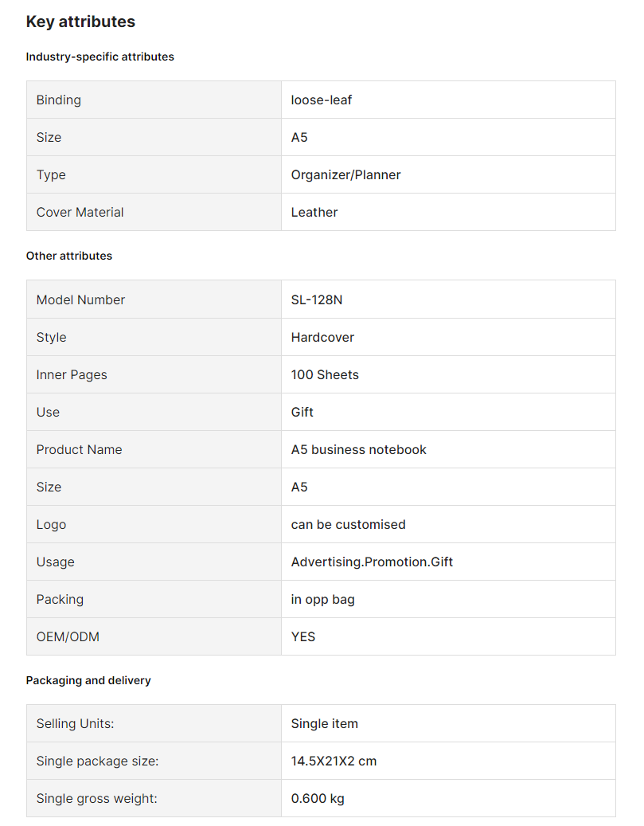Click the Key attributes heading
This screenshot has width=644, height=826.
pyautogui.click(x=80, y=22)
